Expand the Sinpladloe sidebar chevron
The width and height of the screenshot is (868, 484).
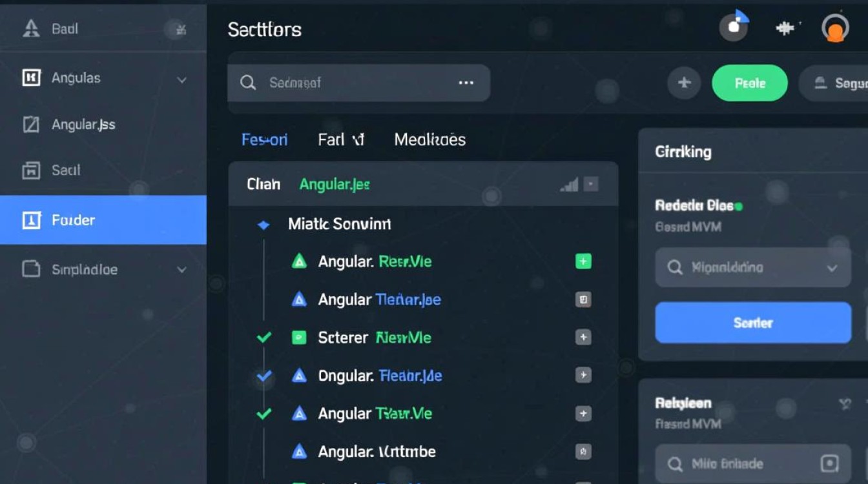pyautogui.click(x=181, y=270)
